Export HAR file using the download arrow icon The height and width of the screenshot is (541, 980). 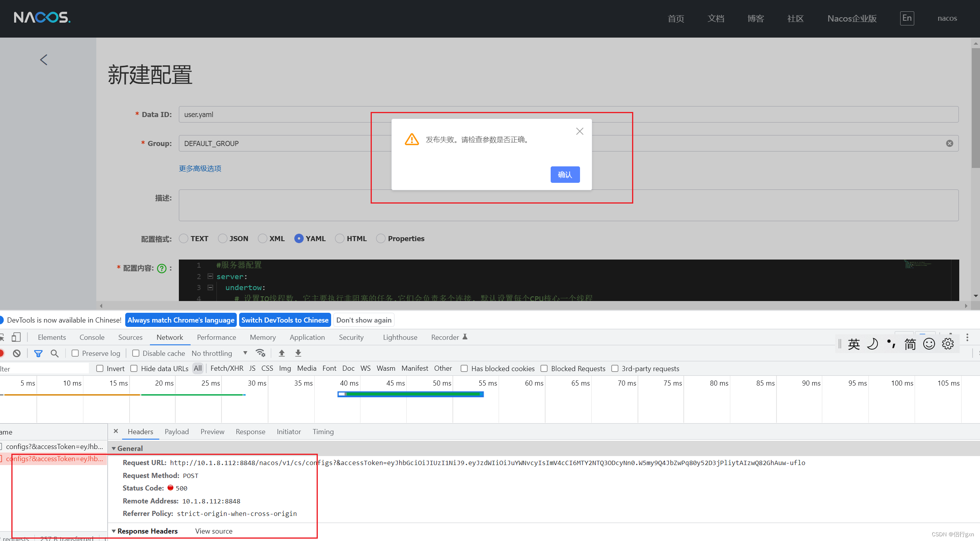click(x=298, y=353)
